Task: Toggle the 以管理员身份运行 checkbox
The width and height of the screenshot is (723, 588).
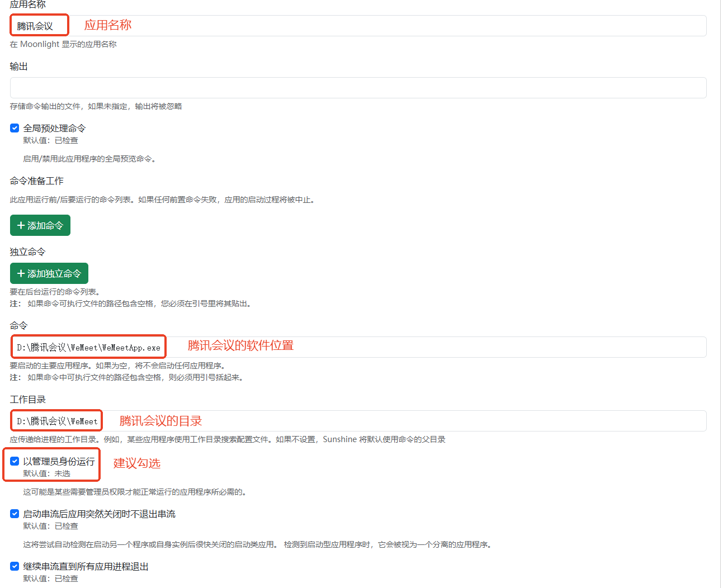Action: (15, 461)
